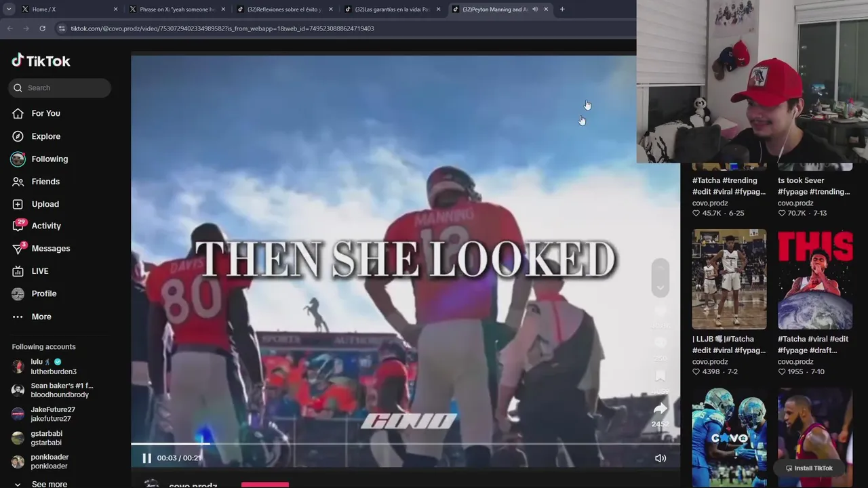Click the '#Tatcha #viral #edit' caption

coord(813,344)
